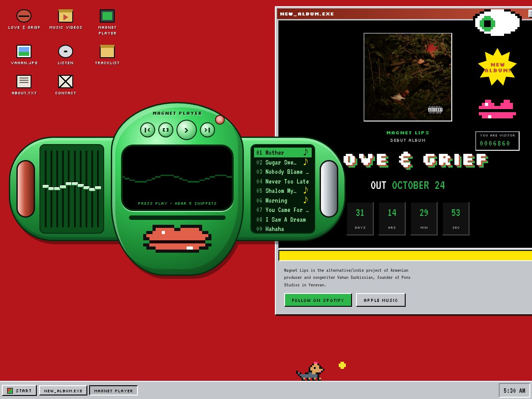Select track 02 Sugar Swe…
The image size is (532, 399).
(283, 162)
